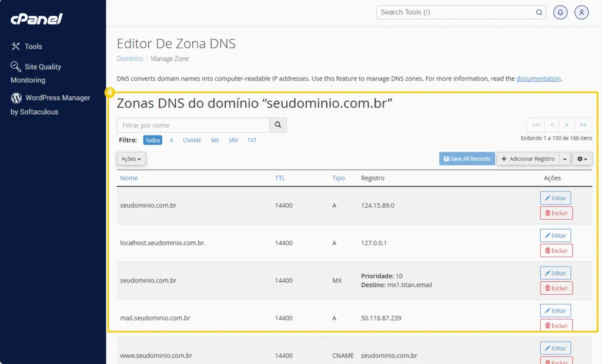
Task: Filter records by MX type
Action: pos(215,140)
